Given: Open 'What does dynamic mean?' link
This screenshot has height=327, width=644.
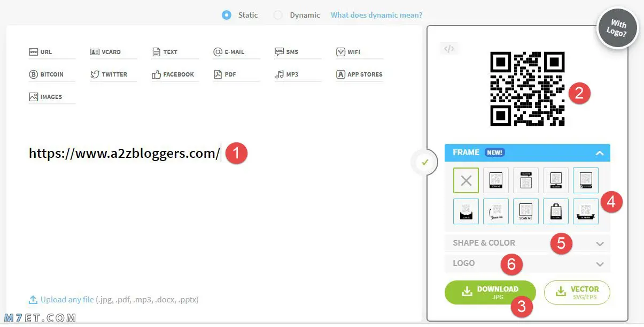Looking at the screenshot, I should [x=376, y=15].
